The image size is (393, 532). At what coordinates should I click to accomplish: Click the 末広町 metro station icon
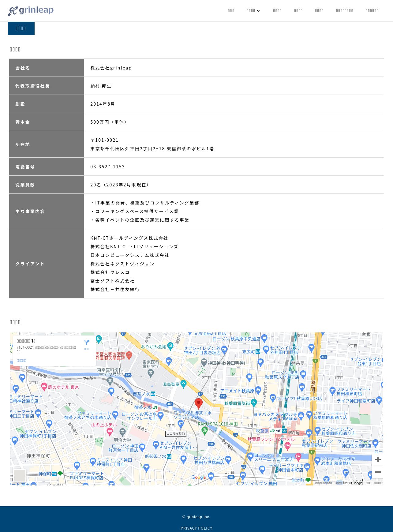258,351
